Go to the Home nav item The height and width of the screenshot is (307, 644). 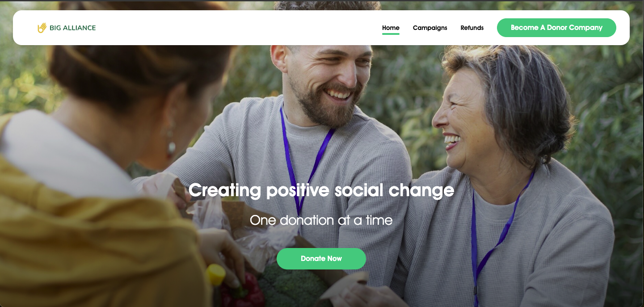(391, 28)
